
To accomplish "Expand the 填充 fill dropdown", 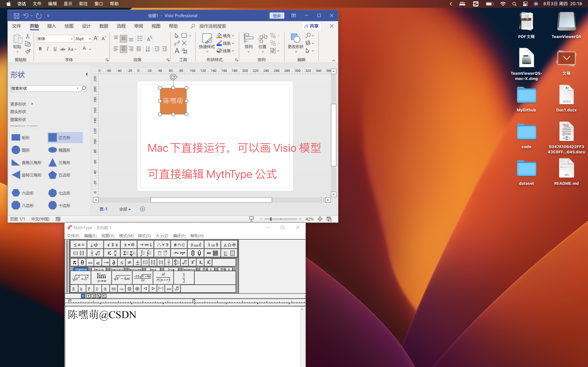I will pos(233,36).
